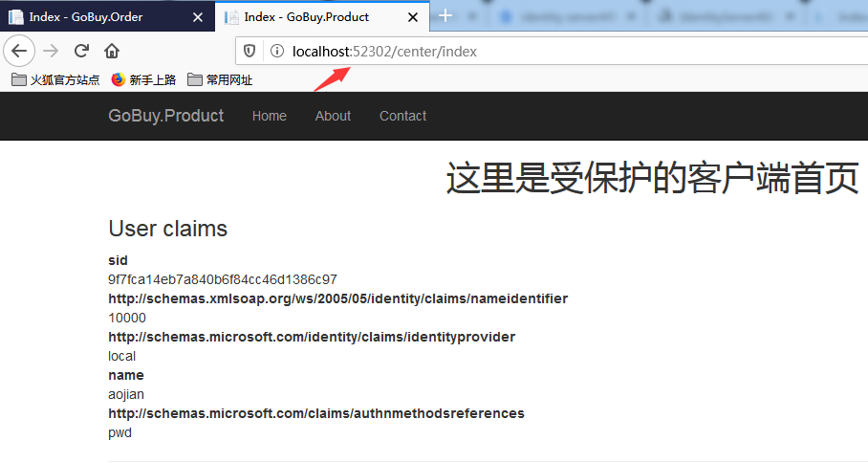The width and height of the screenshot is (868, 463).
Task: Navigate to Home in the navbar
Action: point(269,116)
